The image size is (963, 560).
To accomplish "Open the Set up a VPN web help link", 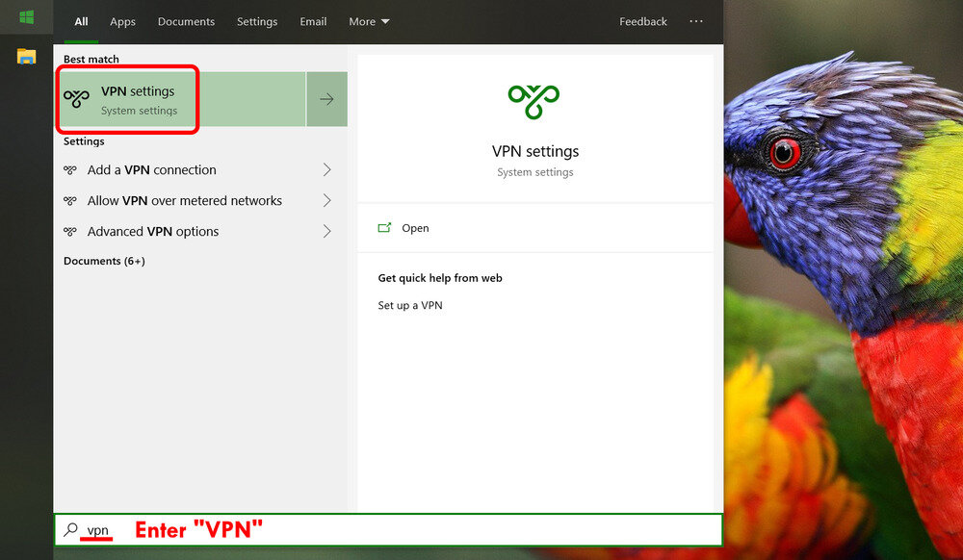I will click(410, 305).
